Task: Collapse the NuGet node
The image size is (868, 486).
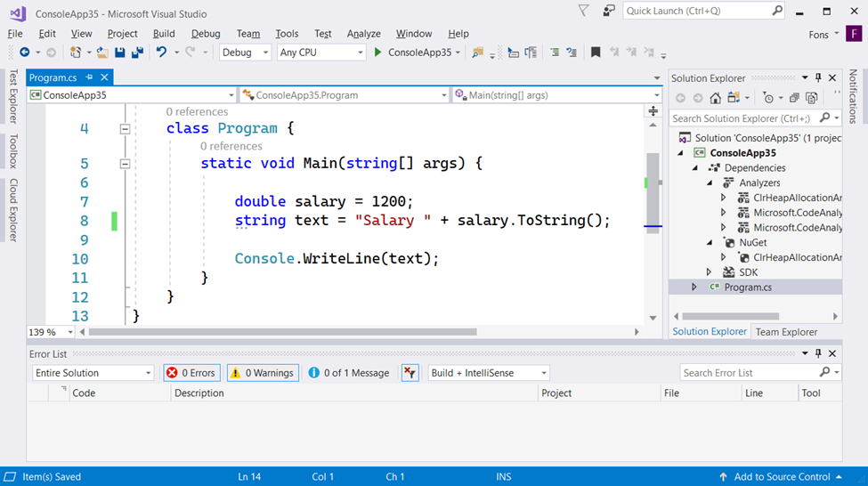Action: [x=710, y=242]
